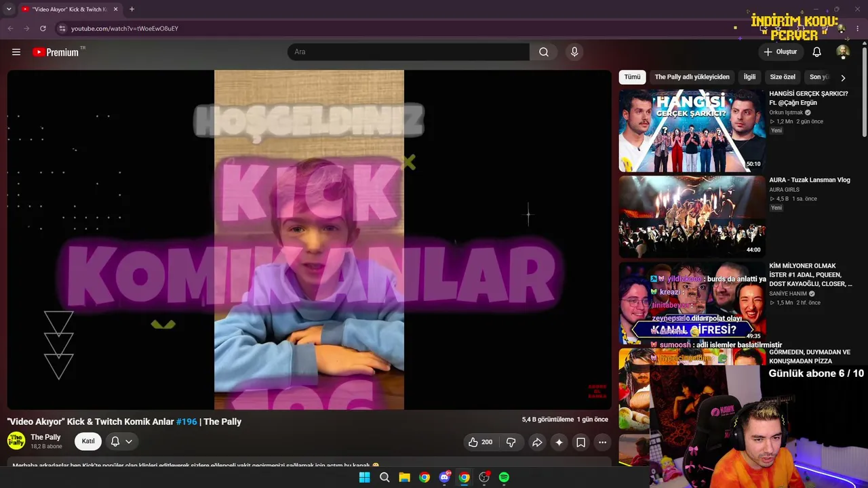Open "KİM MİLYONER OLMAK İSTER" video title
868x488 pixels.
[810, 275]
